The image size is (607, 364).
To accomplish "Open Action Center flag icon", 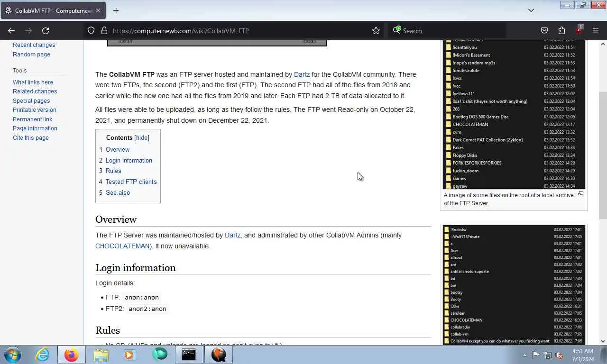I will [536, 355].
